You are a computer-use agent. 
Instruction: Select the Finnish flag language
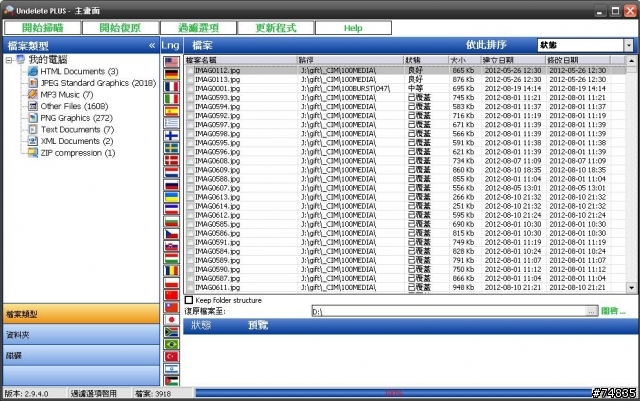tap(171, 136)
